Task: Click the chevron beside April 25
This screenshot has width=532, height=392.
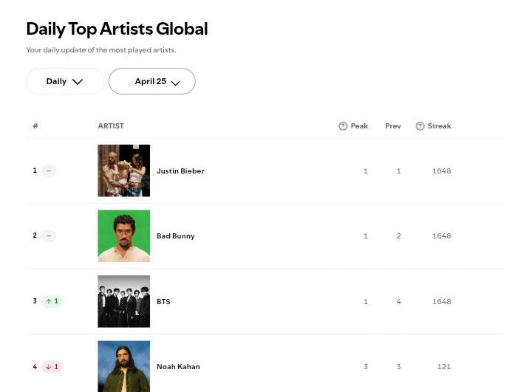Action: (175, 83)
